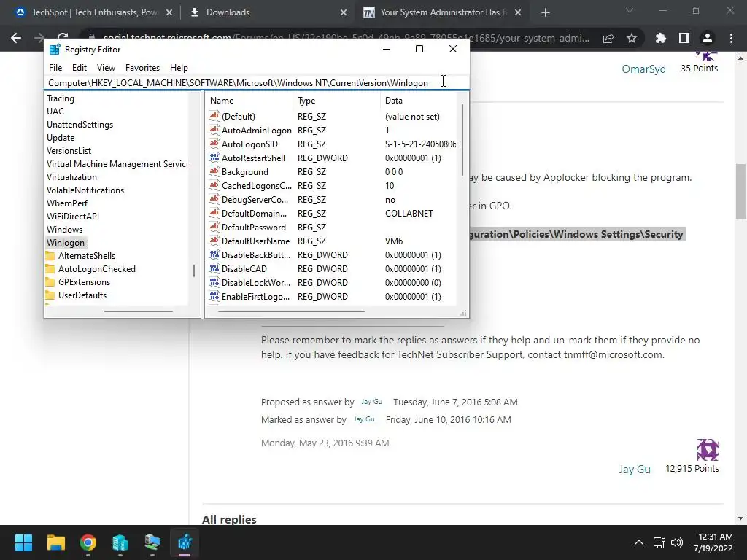Select the UnattendSettings key in tree
Viewport: 747px width, 560px height.
pyautogui.click(x=80, y=124)
